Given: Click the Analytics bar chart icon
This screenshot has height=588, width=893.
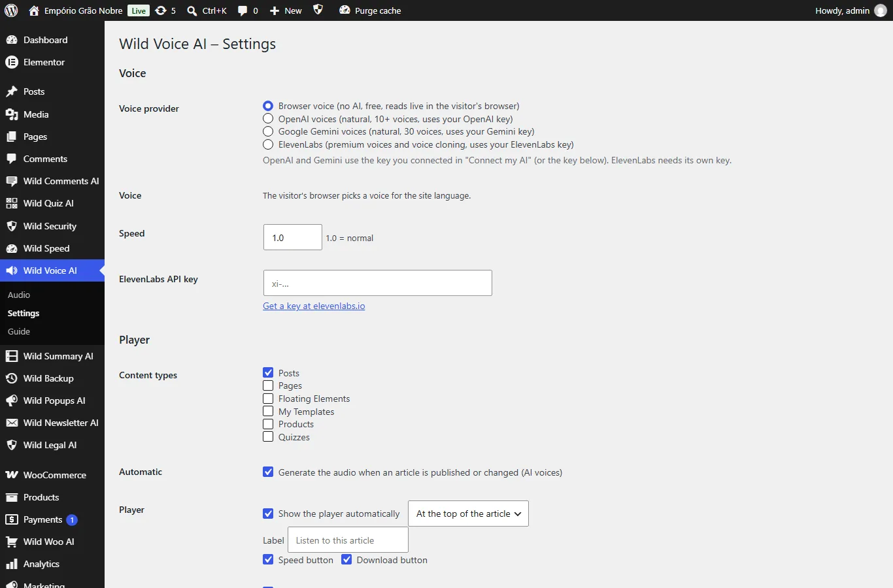Looking at the screenshot, I should pos(12,564).
